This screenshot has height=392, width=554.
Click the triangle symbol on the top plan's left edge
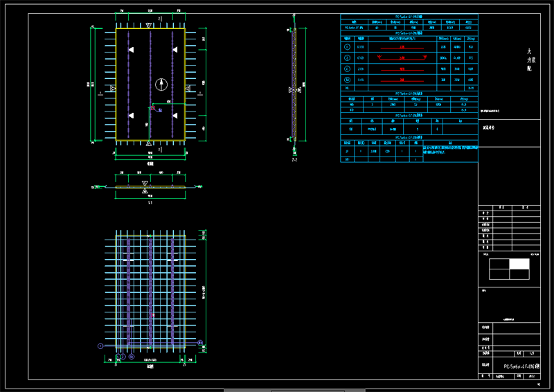click(x=113, y=88)
